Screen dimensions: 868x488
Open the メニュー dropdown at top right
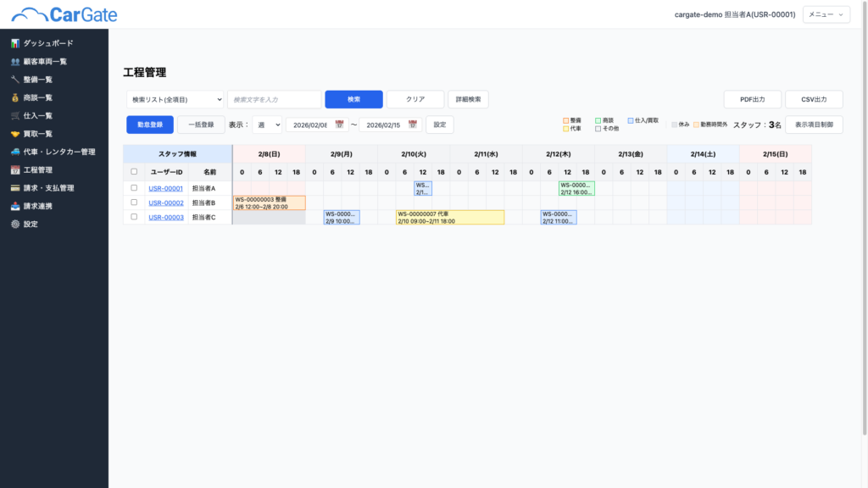click(x=826, y=14)
